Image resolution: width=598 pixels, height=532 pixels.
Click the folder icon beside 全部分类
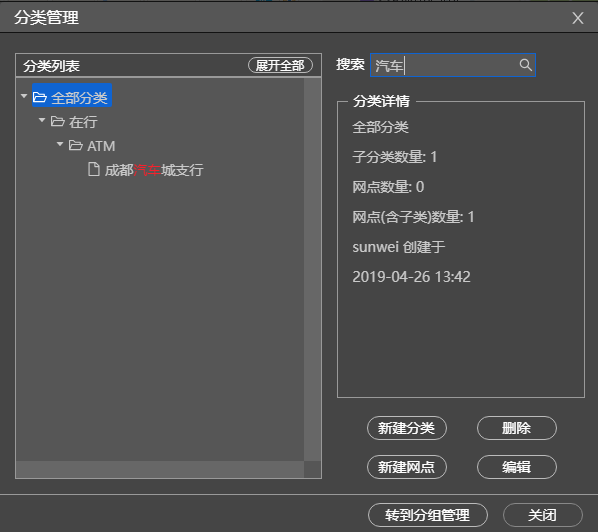40,97
